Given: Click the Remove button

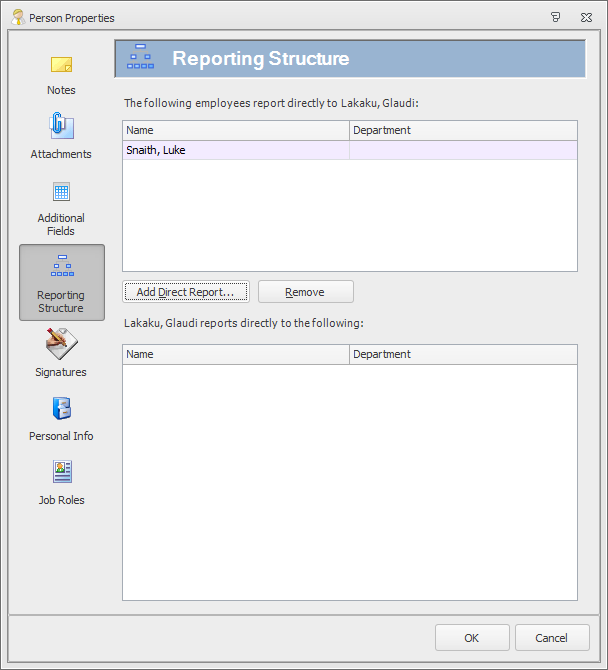Looking at the screenshot, I should click(305, 292).
